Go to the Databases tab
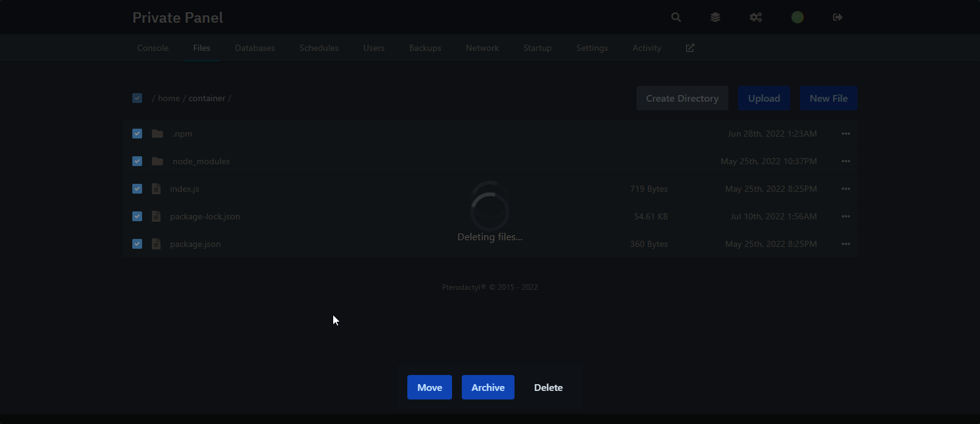 coord(255,48)
